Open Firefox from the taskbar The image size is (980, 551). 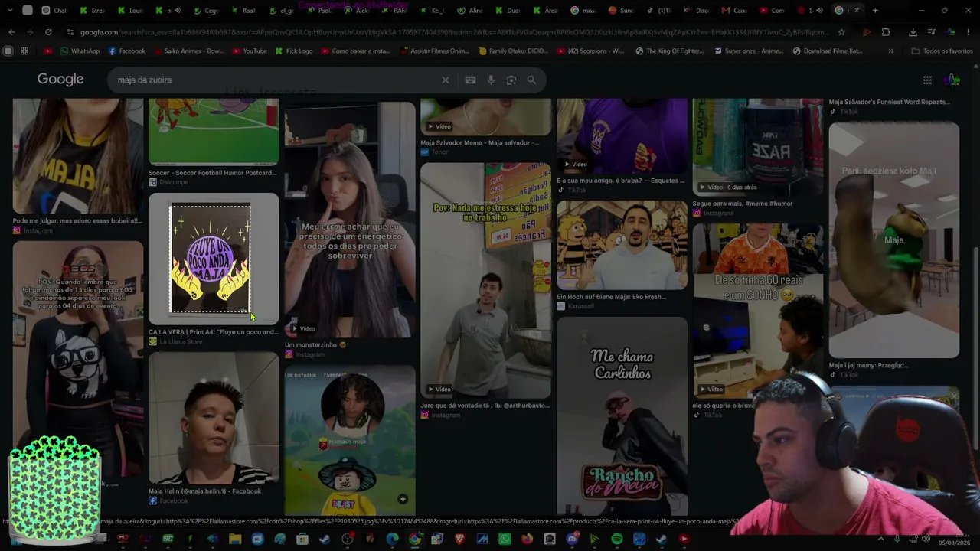tap(527, 539)
